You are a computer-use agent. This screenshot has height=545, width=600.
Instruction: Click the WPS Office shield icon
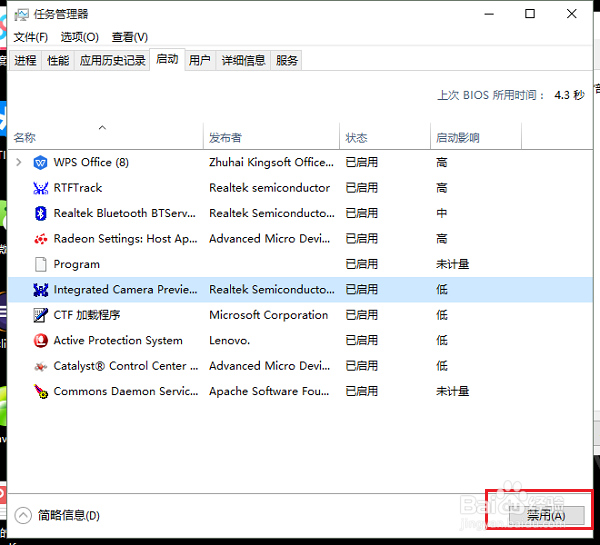[40, 163]
